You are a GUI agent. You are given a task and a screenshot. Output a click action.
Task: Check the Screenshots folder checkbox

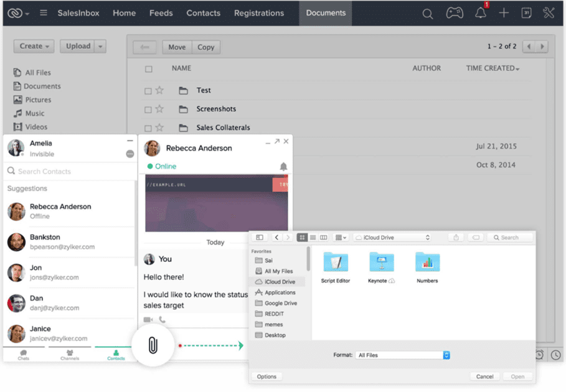click(x=148, y=110)
